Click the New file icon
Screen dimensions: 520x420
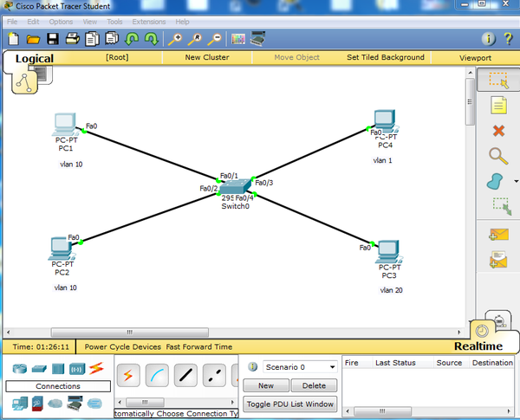pyautogui.click(x=13, y=39)
